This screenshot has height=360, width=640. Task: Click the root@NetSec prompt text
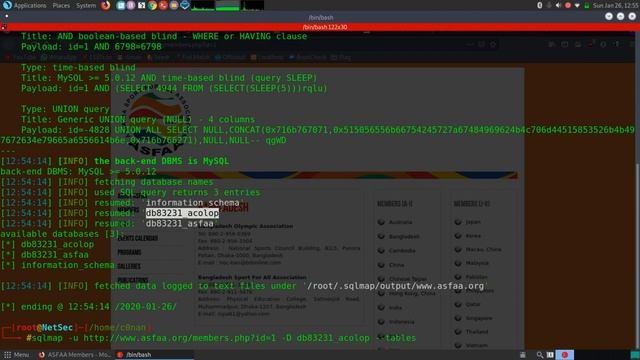pyautogui.click(x=44, y=328)
